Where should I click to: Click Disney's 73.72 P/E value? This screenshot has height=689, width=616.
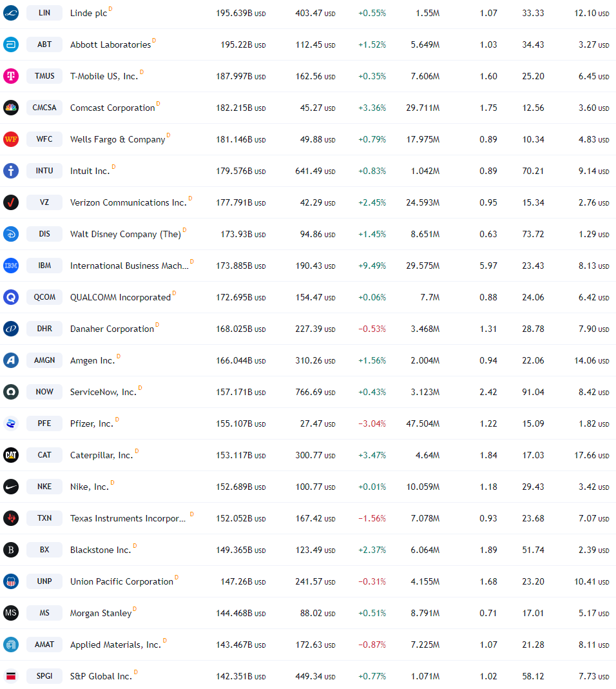[x=533, y=234]
